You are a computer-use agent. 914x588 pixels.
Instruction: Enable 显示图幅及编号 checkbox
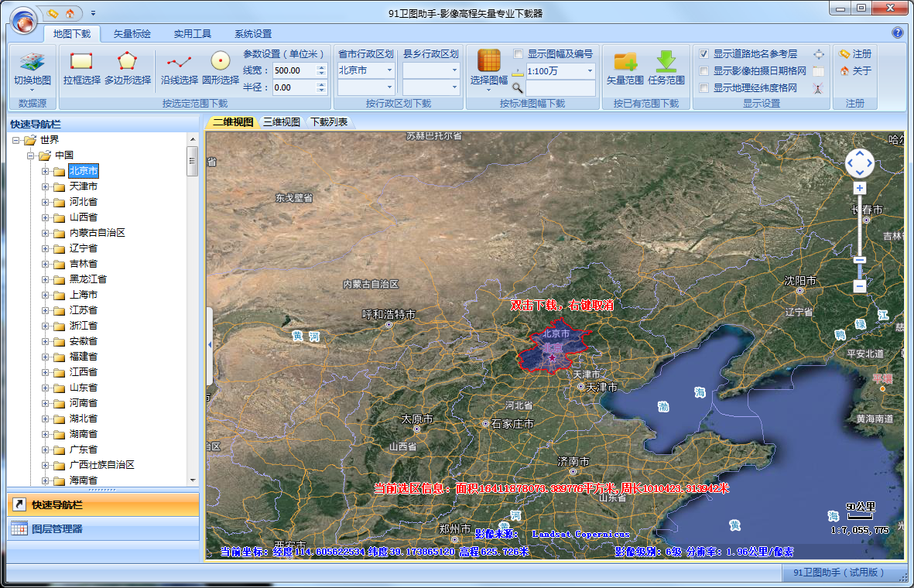(x=519, y=54)
